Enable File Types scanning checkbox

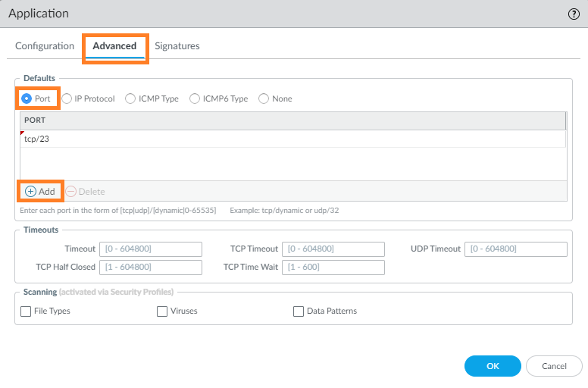click(27, 311)
